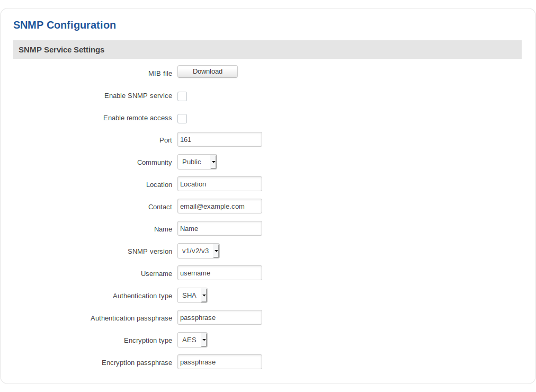Click the Enable SNMP service label text
The height and width of the screenshot is (392, 536).
pos(138,96)
